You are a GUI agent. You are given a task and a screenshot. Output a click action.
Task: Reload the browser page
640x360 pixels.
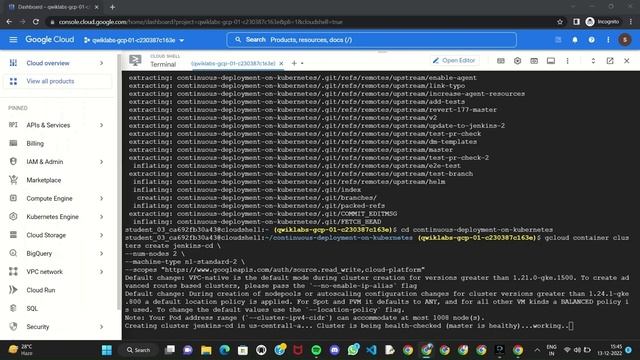coord(36,22)
